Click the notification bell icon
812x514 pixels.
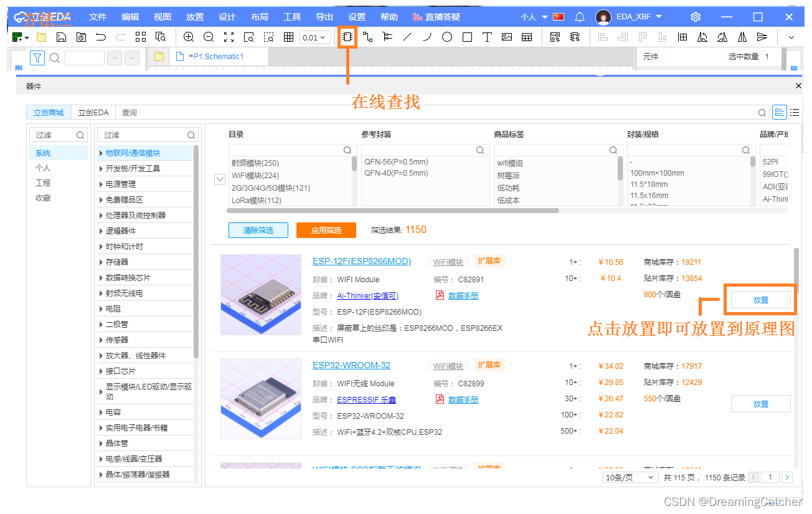click(x=579, y=17)
